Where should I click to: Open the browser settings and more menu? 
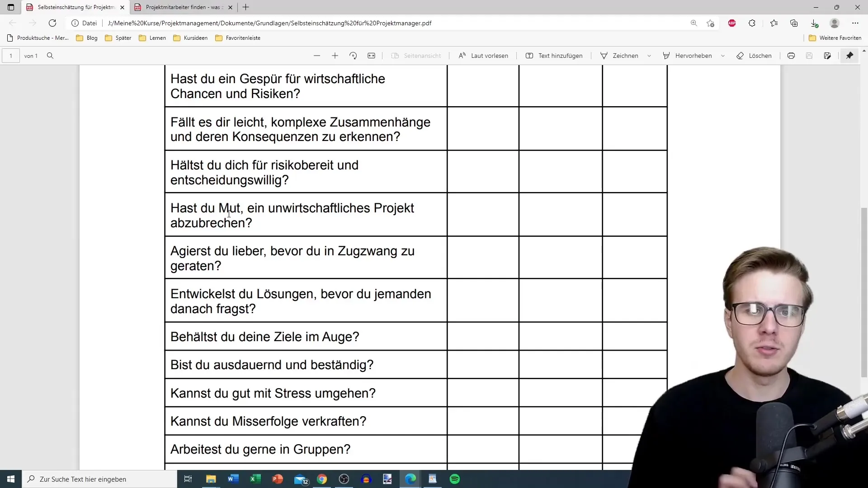pos(855,23)
